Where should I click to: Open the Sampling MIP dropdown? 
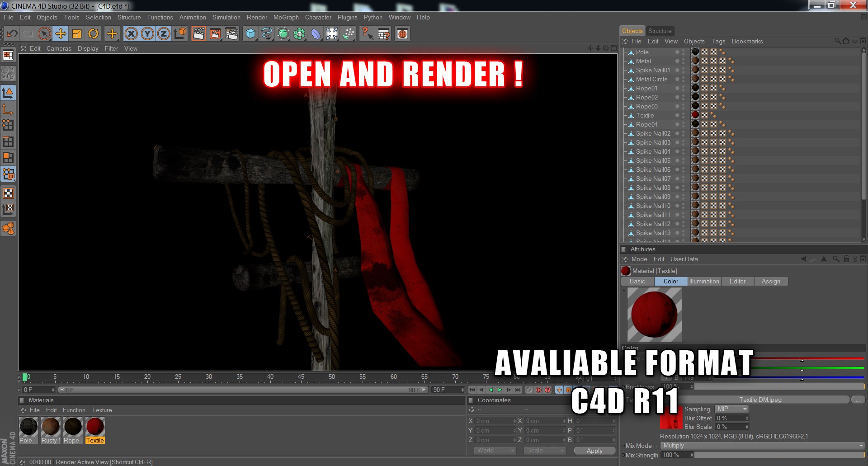[732, 409]
